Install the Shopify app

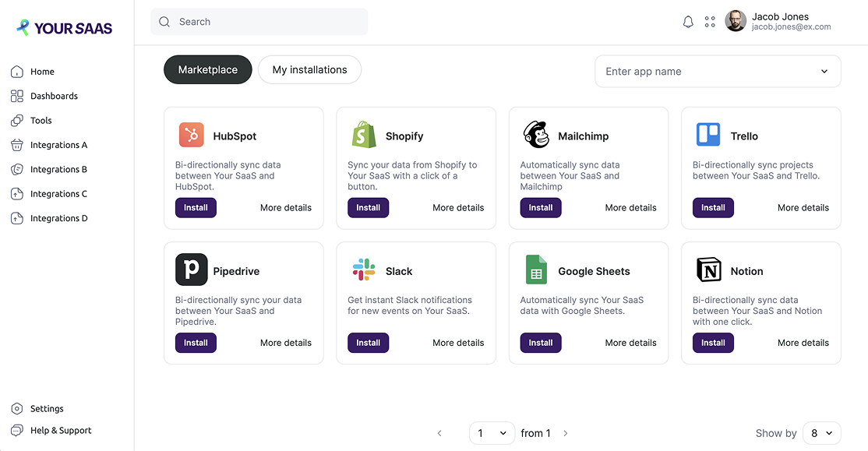tap(368, 207)
